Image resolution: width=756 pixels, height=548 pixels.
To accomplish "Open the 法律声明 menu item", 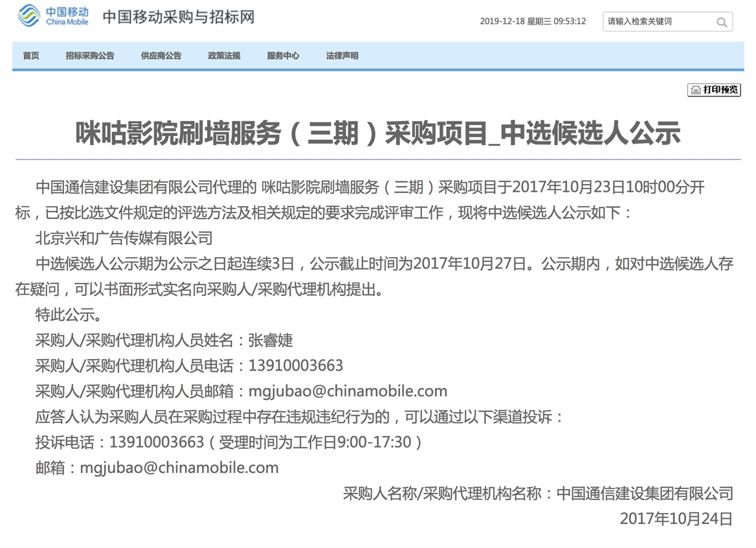I will 342,56.
